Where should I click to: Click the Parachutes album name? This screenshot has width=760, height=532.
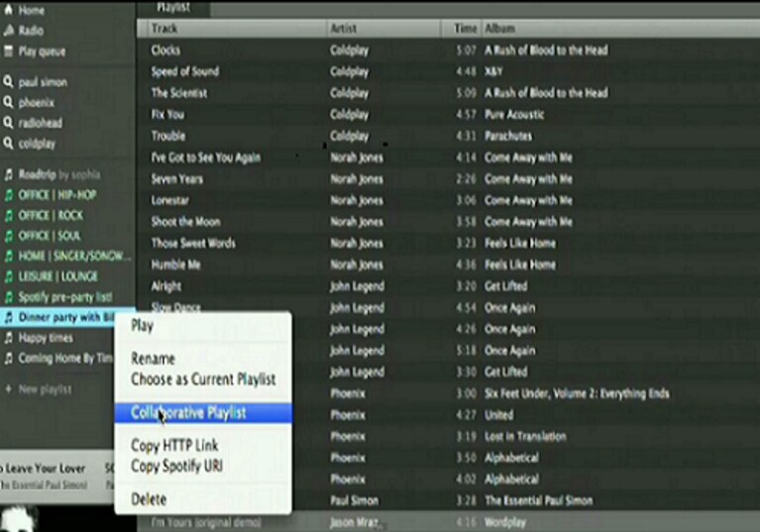(508, 136)
